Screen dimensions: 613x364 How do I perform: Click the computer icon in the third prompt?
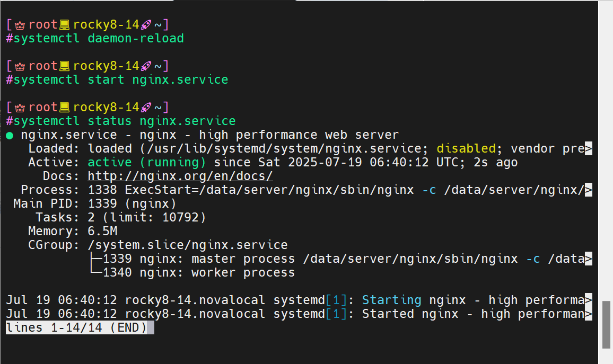coord(65,108)
